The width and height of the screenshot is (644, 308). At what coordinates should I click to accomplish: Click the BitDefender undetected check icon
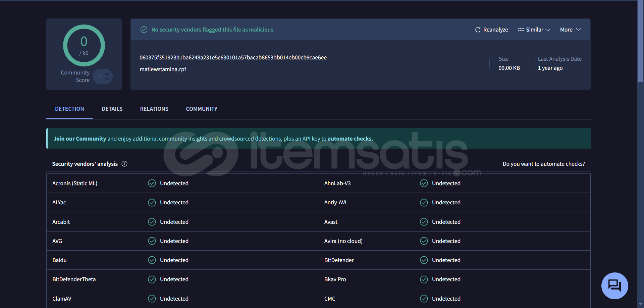tap(424, 260)
